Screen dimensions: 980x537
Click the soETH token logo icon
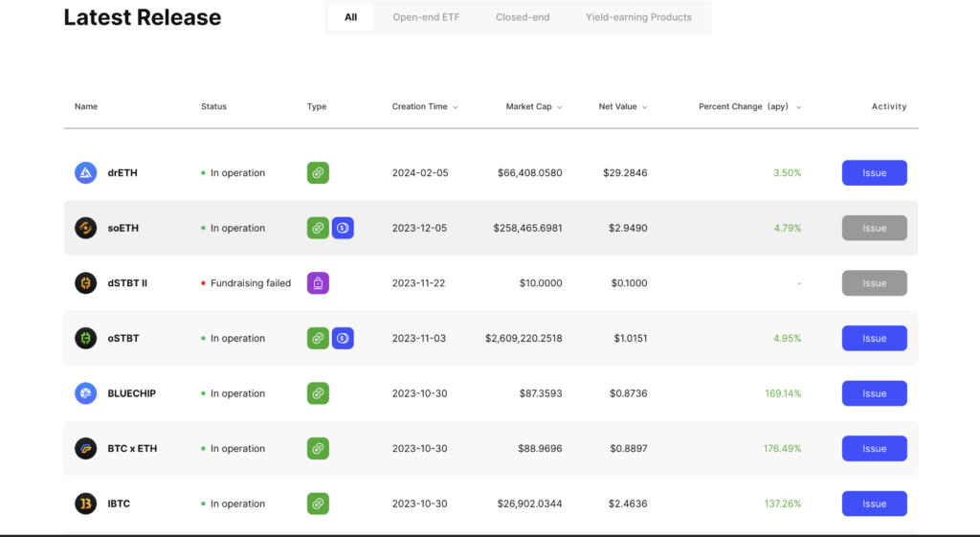[x=85, y=228]
